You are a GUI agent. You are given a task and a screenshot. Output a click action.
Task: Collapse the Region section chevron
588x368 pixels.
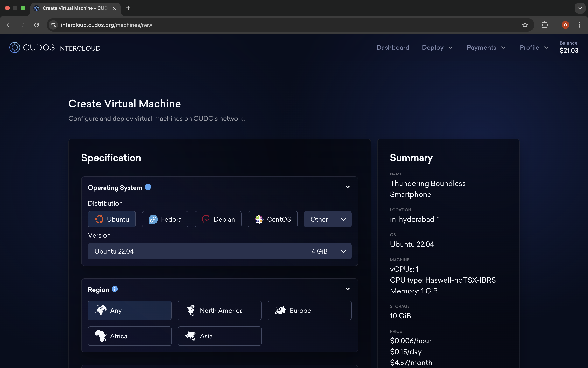tap(348, 289)
